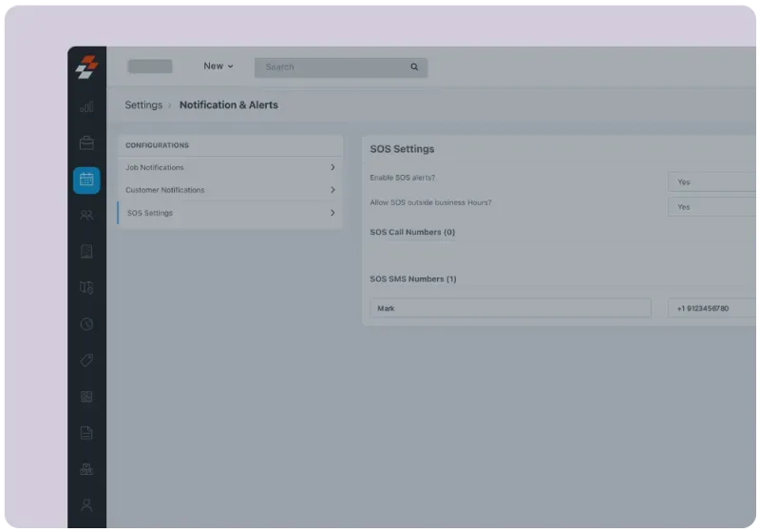The width and height of the screenshot is (760, 532).
Task: Select SOS Settings in Configurations
Action: 230,213
